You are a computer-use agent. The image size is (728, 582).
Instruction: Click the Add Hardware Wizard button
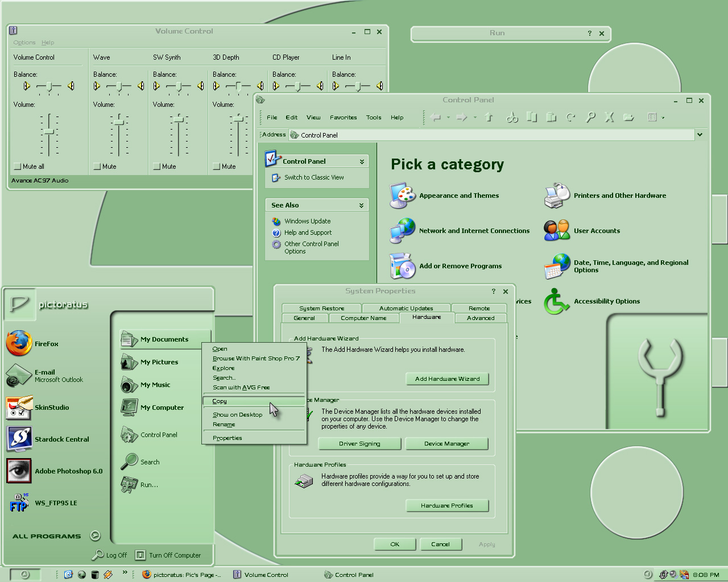448,379
